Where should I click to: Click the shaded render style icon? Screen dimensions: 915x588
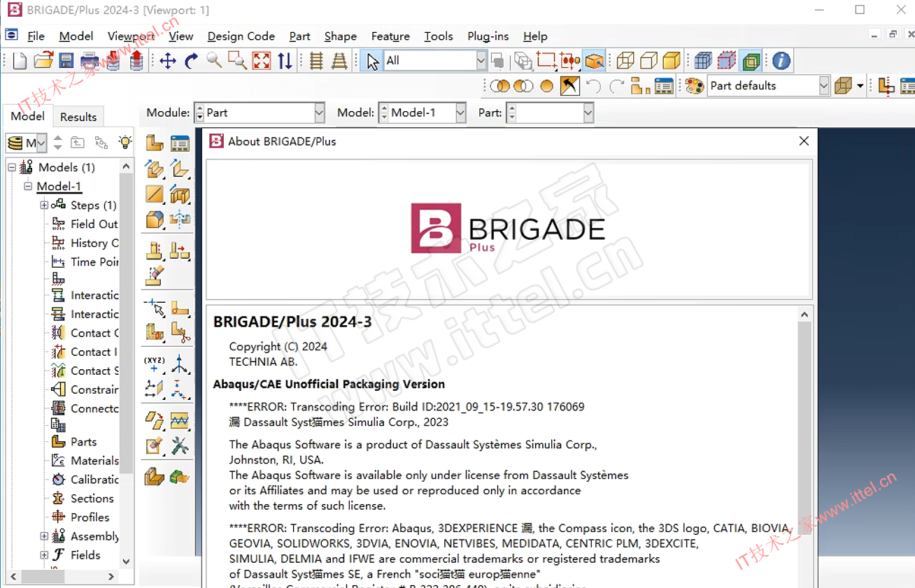pos(672,61)
